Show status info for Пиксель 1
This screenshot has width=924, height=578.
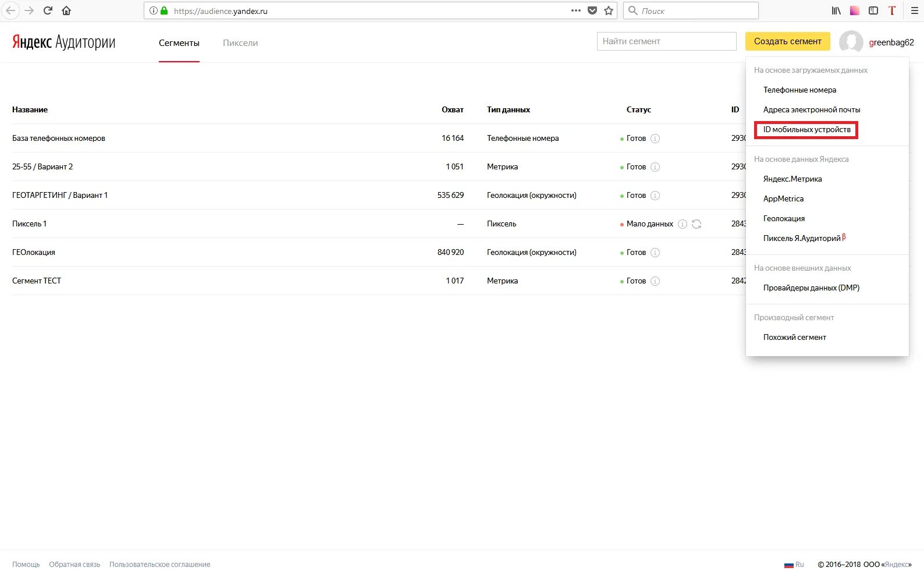pos(683,224)
